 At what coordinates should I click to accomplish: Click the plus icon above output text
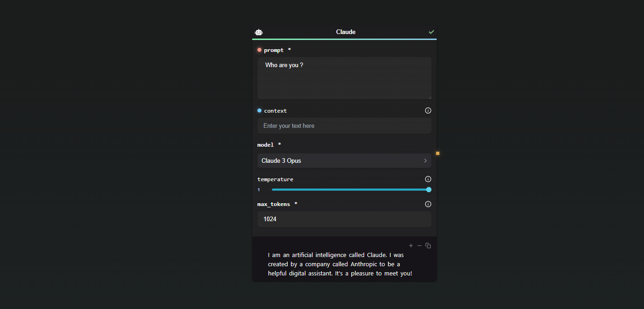(x=411, y=246)
